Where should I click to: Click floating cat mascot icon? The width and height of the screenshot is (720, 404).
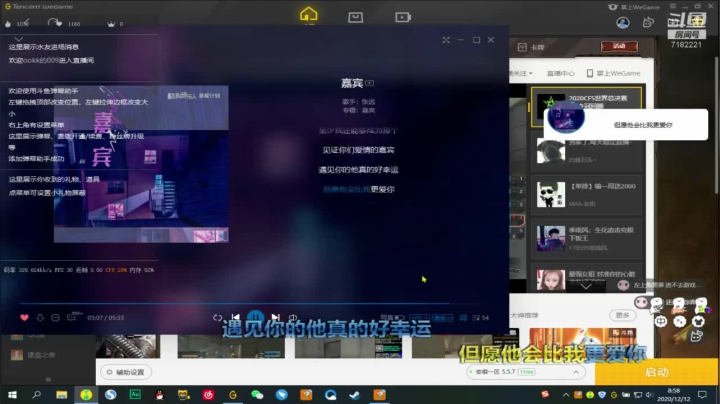(x=696, y=337)
